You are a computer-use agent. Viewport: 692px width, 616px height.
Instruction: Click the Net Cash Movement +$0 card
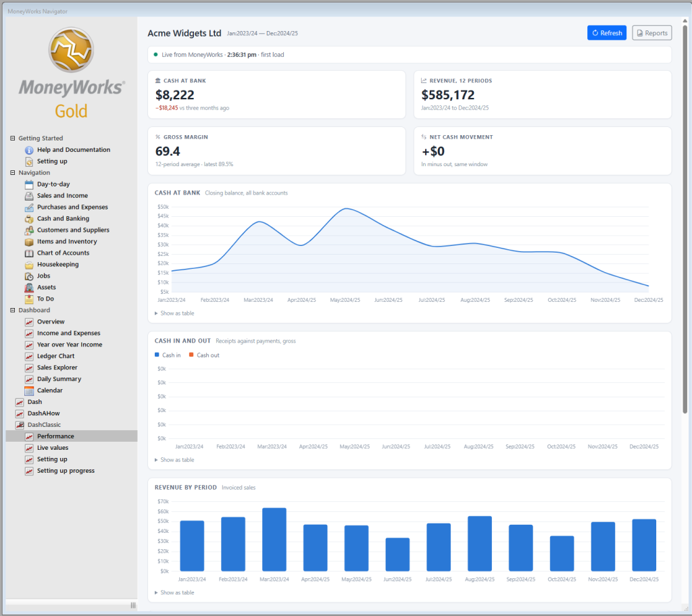pos(543,151)
